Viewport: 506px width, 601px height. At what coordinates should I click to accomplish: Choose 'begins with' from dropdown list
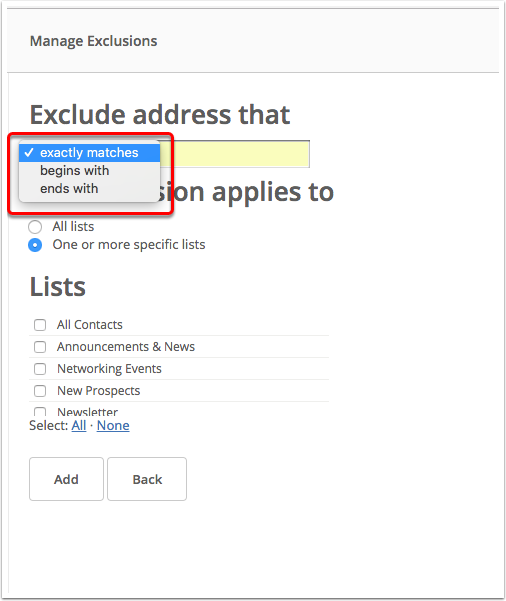[89, 171]
